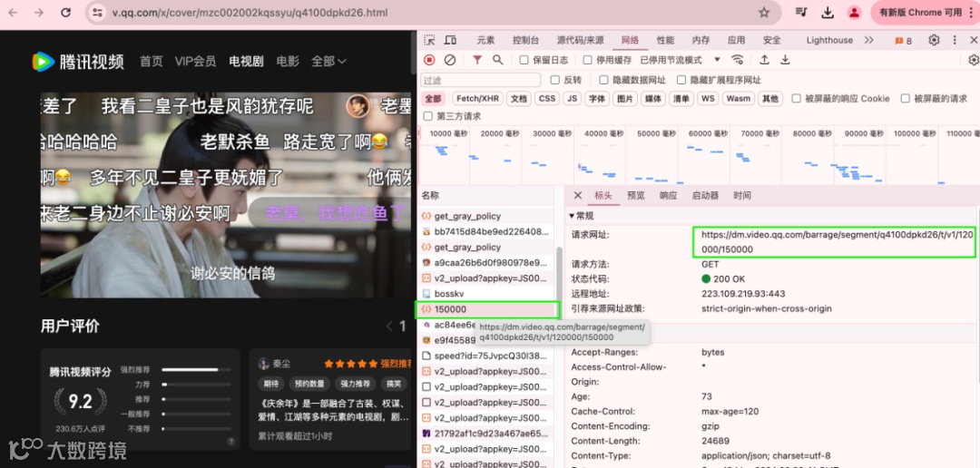Open Chrome downloads

point(828,13)
